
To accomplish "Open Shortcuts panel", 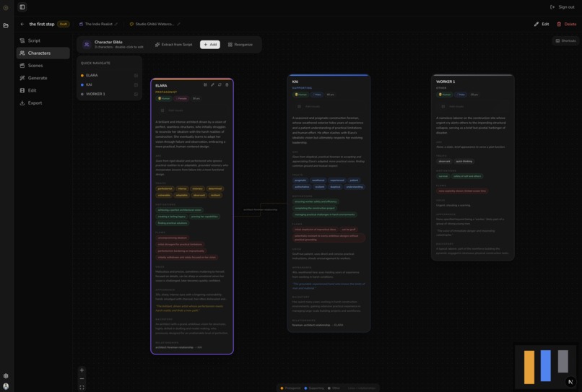I will coord(565,41).
